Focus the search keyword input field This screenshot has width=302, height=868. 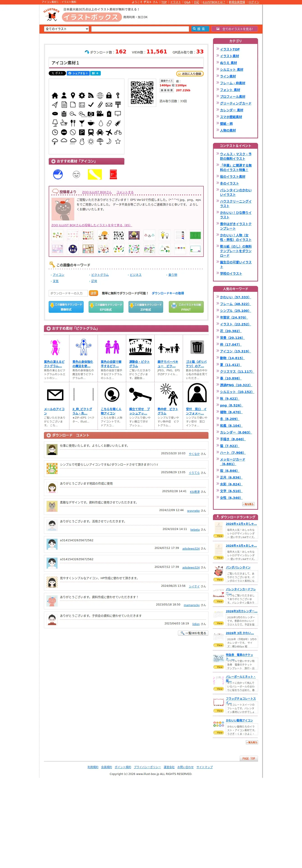tap(140, 29)
